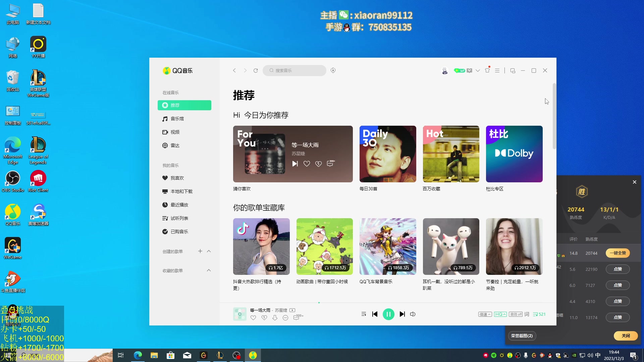
Task: Open the HQ quality dropdown
Action: [x=500, y=314]
